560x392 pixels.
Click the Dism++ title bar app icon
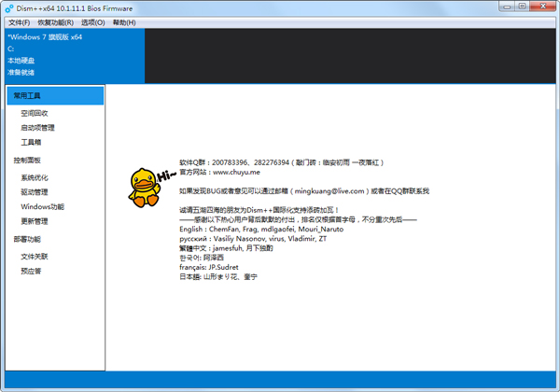coord(9,8)
